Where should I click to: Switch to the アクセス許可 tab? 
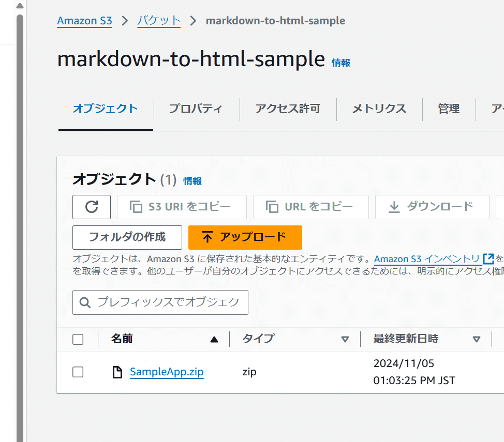[x=288, y=109]
